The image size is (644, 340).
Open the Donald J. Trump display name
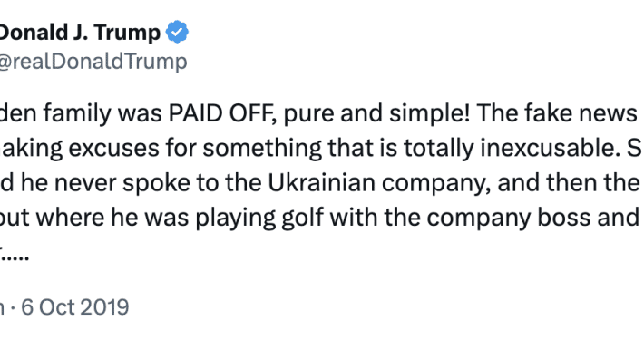80,33
